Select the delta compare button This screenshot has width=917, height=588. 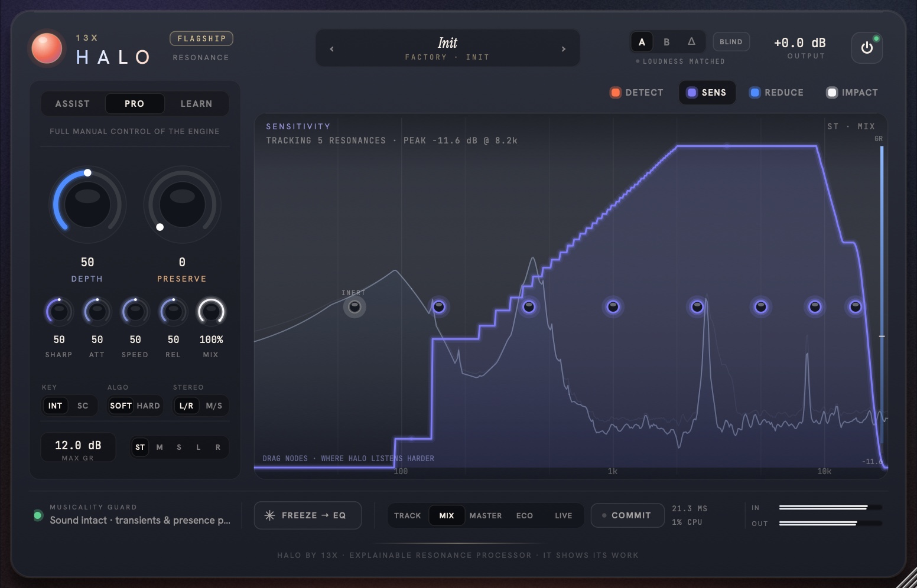[x=691, y=42]
